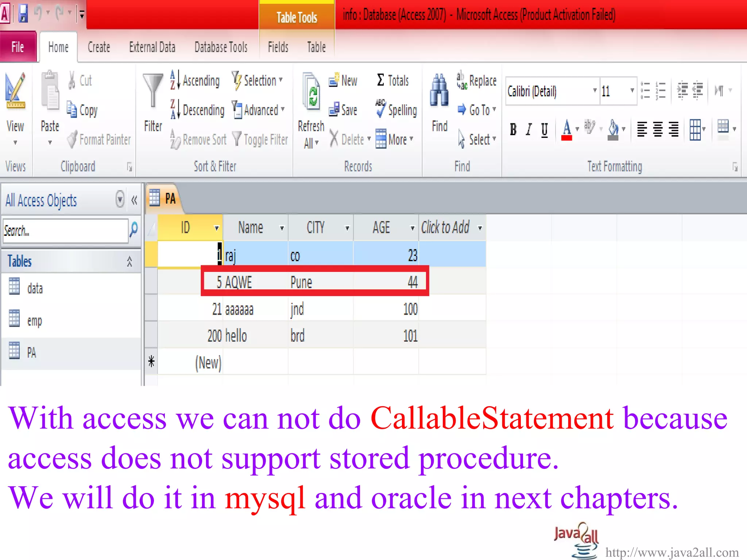Sort records in Ascending order
Viewport: 747px width, 560px height.
(196, 80)
